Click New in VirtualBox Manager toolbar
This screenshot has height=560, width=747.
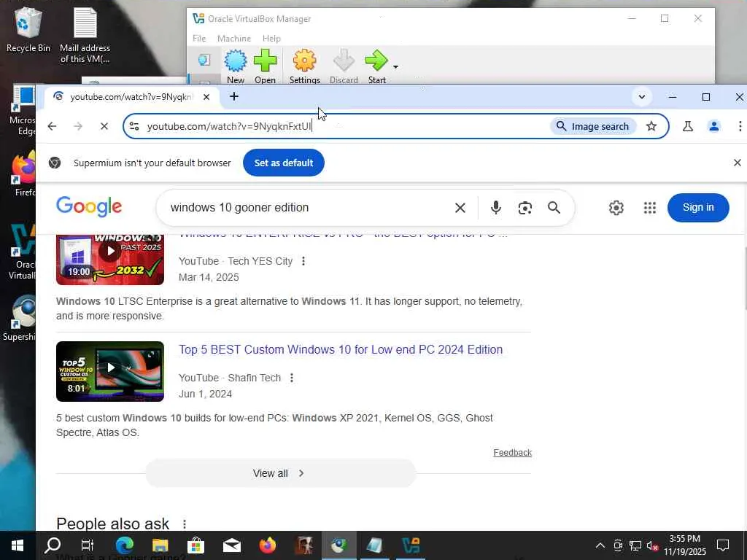236,67
